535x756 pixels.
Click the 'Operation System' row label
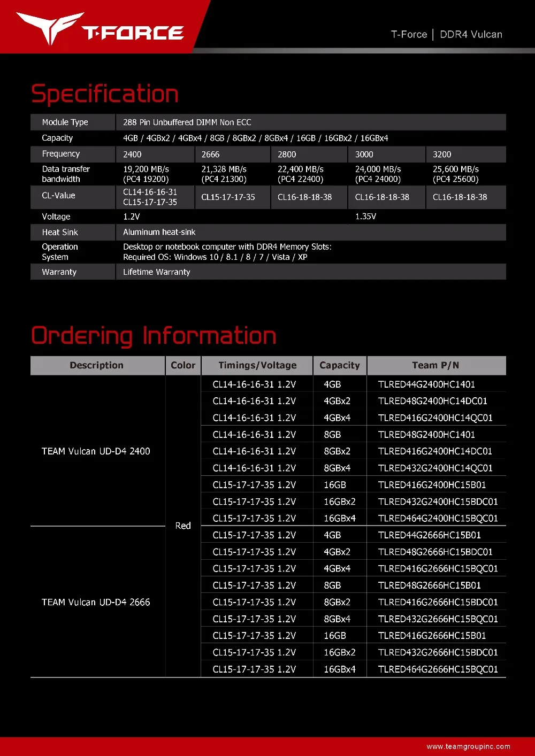60,252
